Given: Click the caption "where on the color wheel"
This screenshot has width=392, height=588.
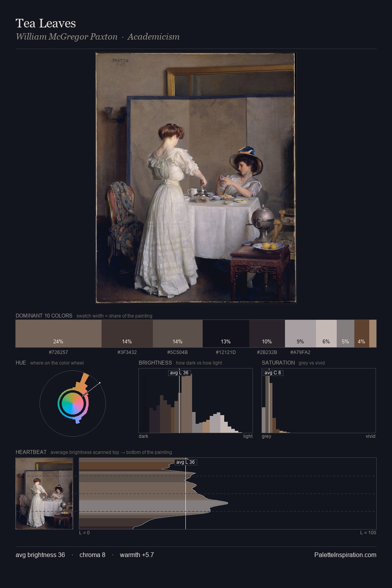Looking at the screenshot, I should click(x=57, y=363).
